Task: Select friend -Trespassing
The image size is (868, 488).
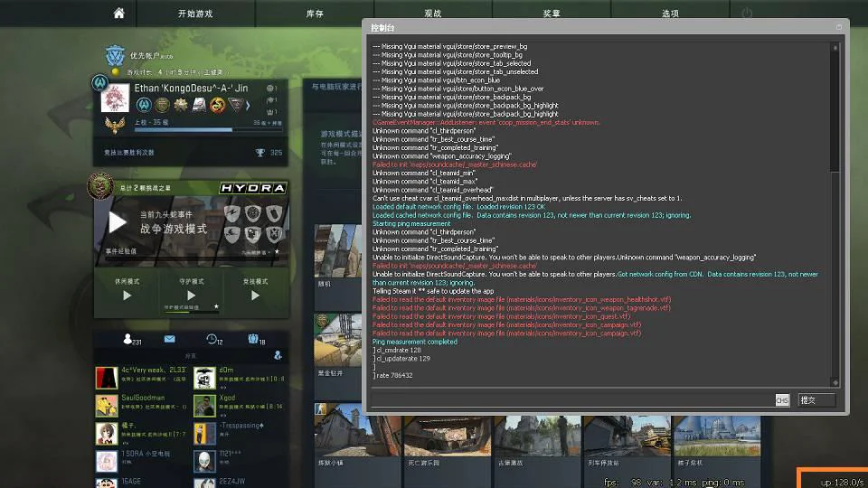Action: 240,433
